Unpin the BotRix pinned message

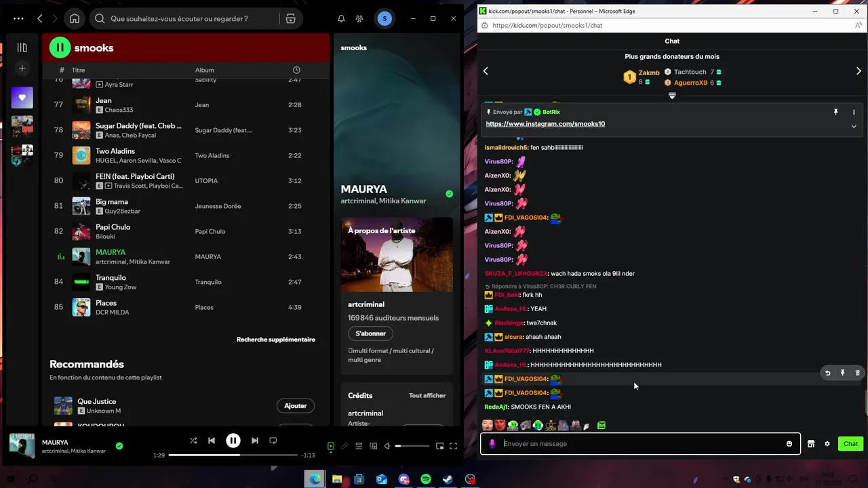(x=835, y=112)
